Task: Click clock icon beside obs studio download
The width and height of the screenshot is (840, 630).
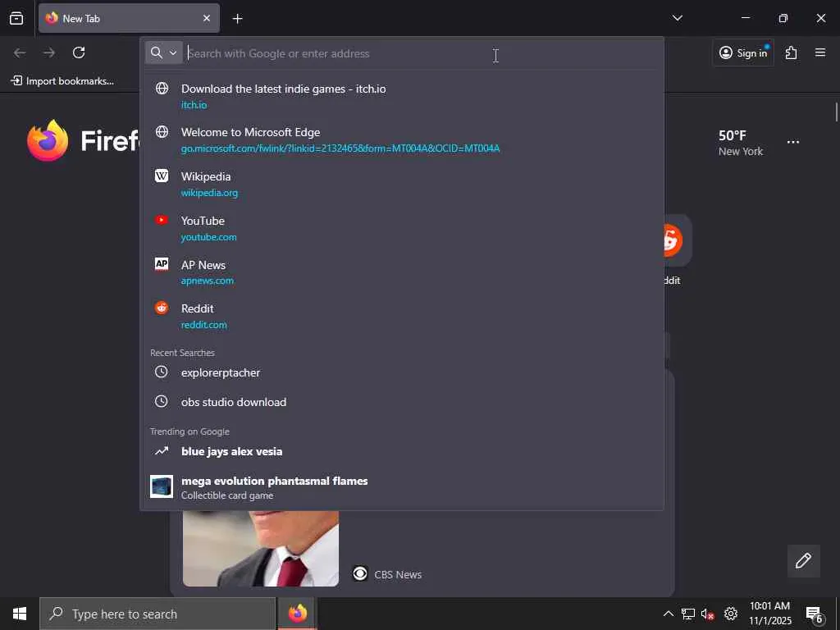Action: [162, 401]
